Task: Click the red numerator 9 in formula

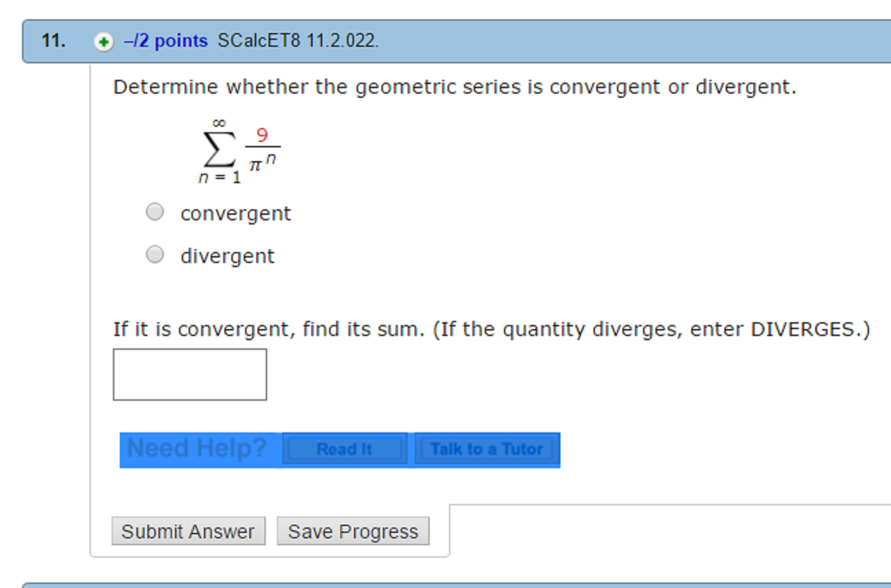Action: point(262,136)
